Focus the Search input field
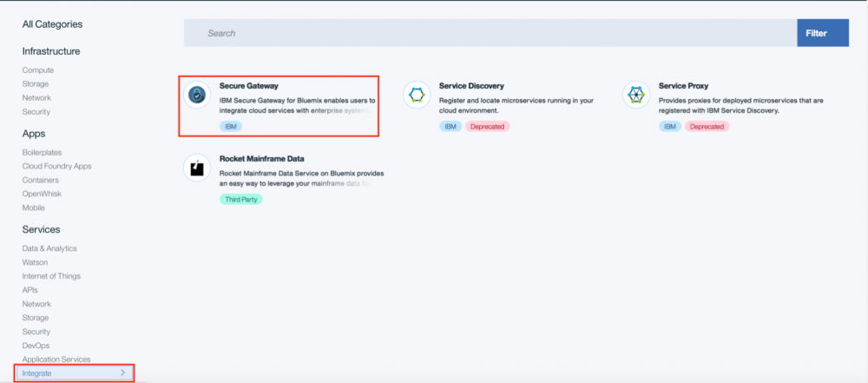The image size is (868, 383). point(490,33)
